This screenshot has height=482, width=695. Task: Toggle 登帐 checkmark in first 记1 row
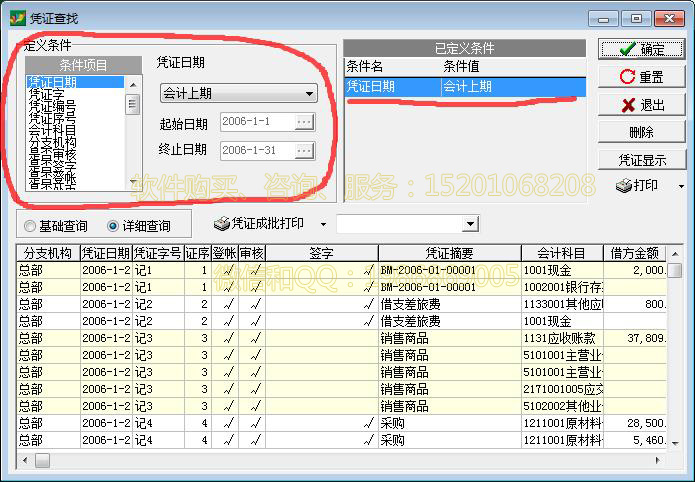(x=226, y=270)
